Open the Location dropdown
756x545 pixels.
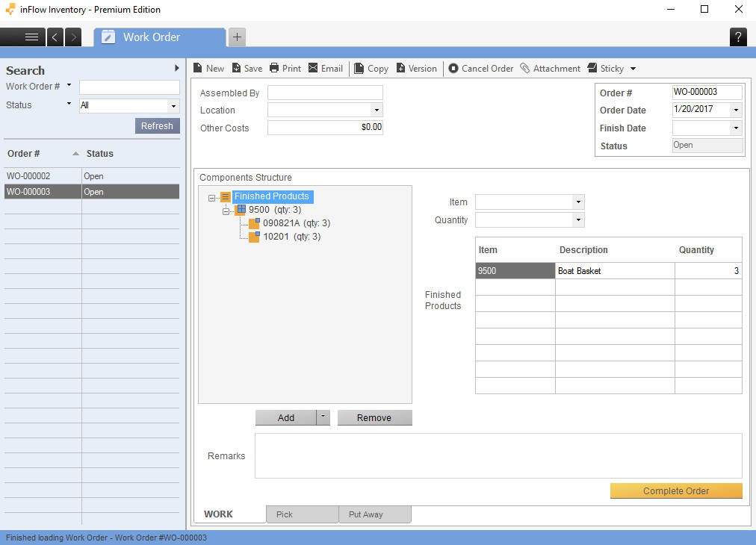[x=377, y=110]
